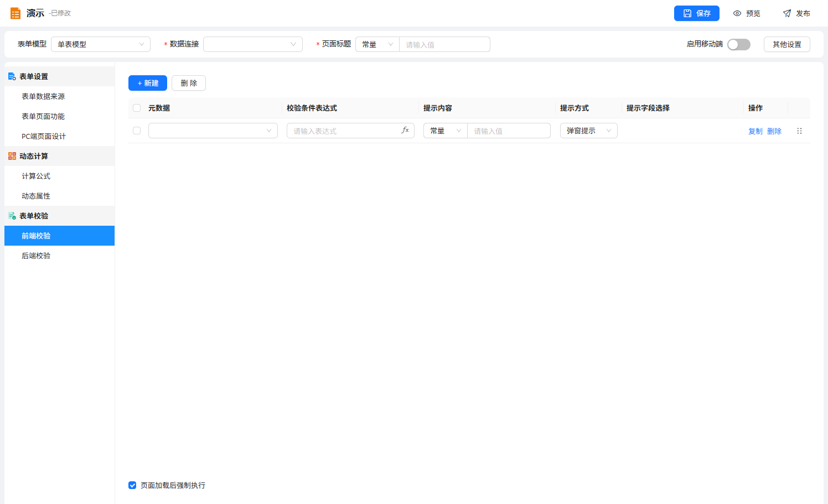
Task: Click the 表单校验 group header
Action: pyautogui.click(x=60, y=216)
